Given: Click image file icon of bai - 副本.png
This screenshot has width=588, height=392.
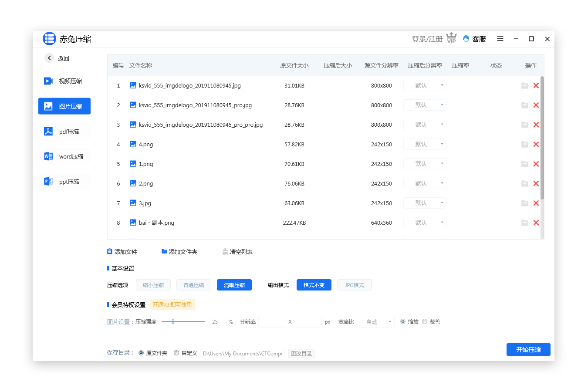Looking at the screenshot, I should tap(133, 223).
